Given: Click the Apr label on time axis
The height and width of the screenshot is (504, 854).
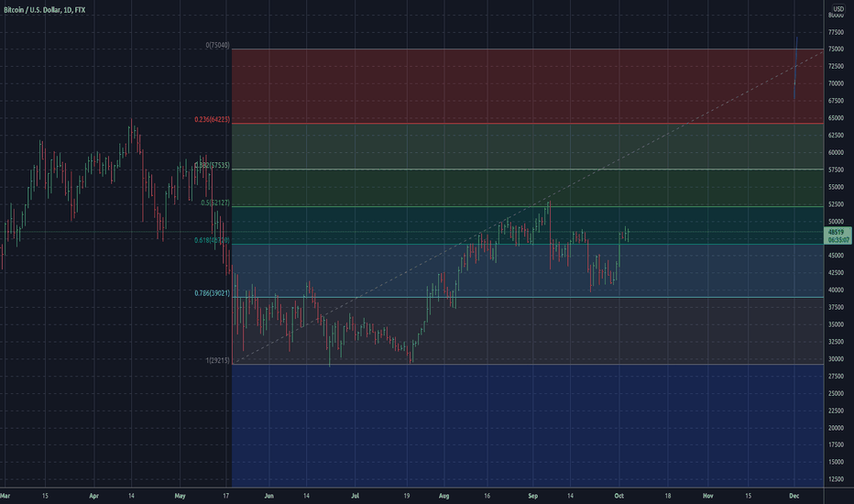Looking at the screenshot, I should [x=94, y=496].
